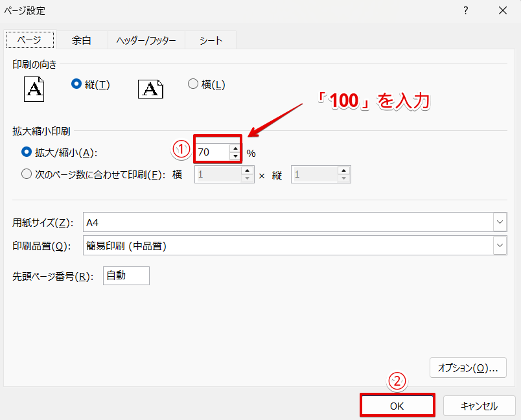Click the 先頭ページ番号 field showing 自動

tap(126, 275)
